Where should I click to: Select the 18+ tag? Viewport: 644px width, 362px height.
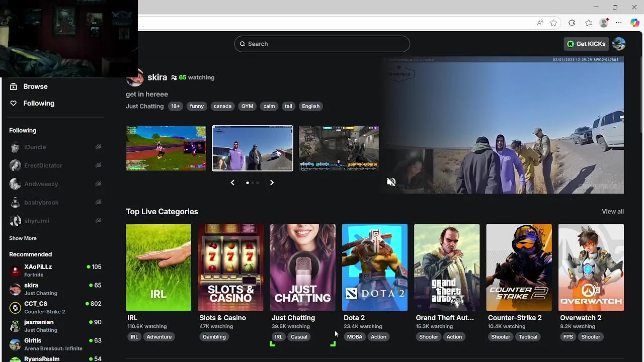point(175,106)
